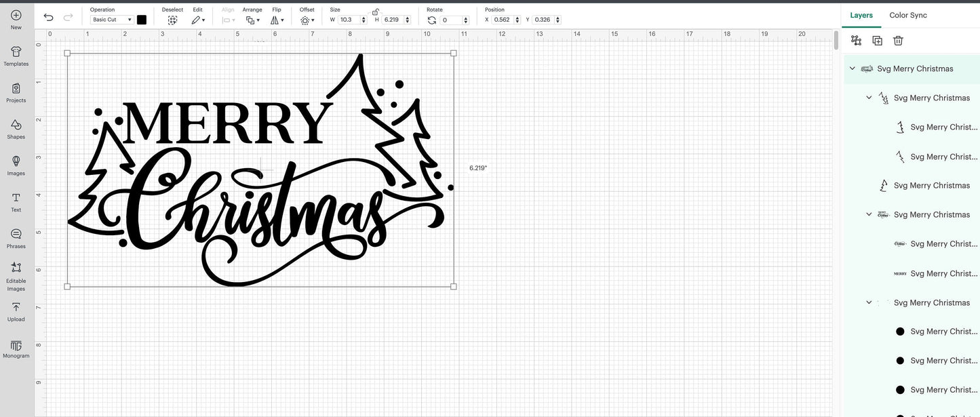Open the Operation Basic Cut dropdown
Image resolution: width=980 pixels, height=417 pixels.
pos(112,20)
